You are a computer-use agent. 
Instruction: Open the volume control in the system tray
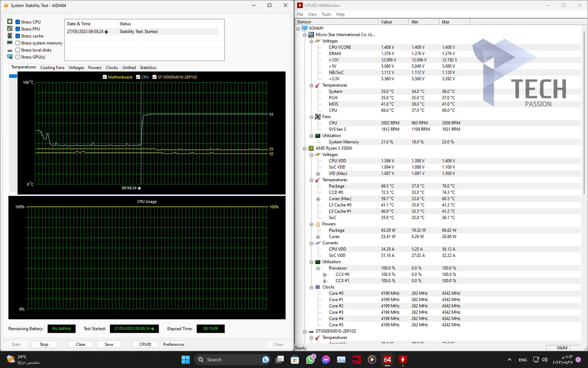point(545,360)
